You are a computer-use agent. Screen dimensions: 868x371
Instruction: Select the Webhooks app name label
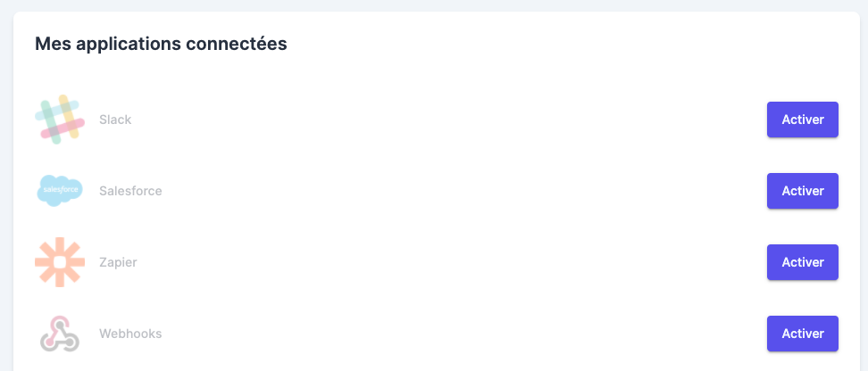click(130, 334)
